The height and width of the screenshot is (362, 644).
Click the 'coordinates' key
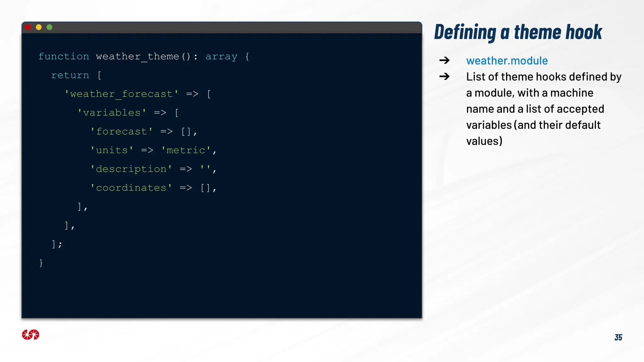click(131, 188)
